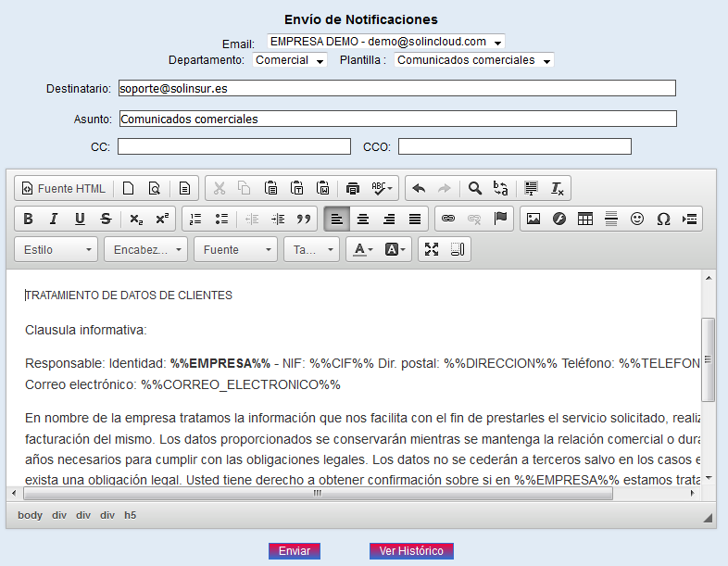Open the Departamento dropdown

click(x=290, y=60)
